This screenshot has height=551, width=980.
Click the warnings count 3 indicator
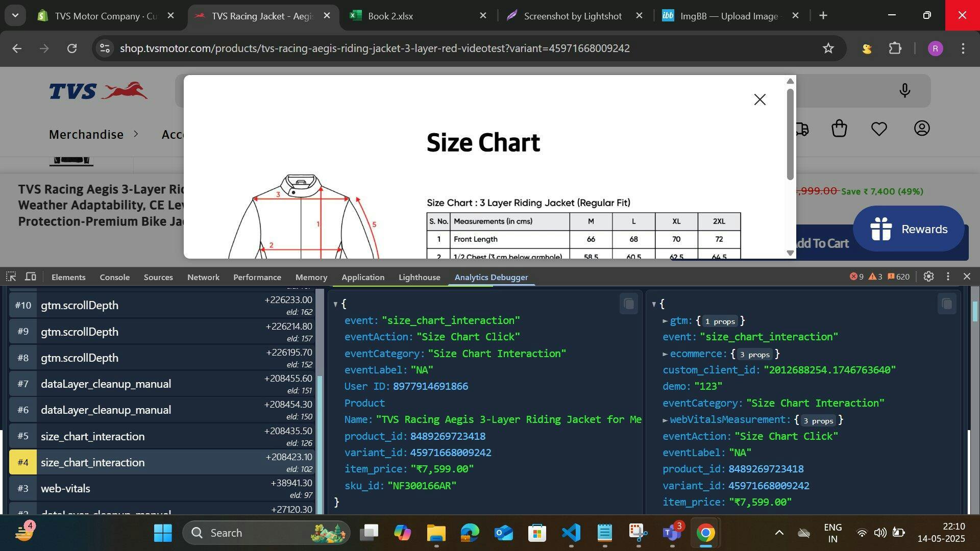tap(875, 277)
